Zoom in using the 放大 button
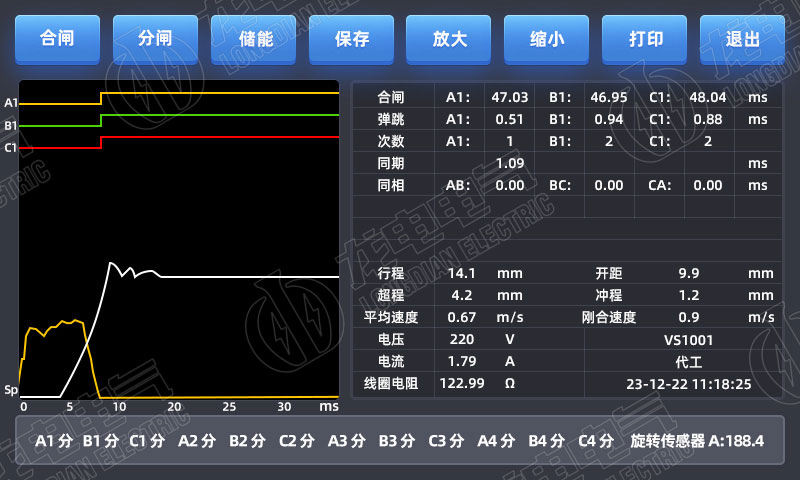 pyautogui.click(x=449, y=39)
